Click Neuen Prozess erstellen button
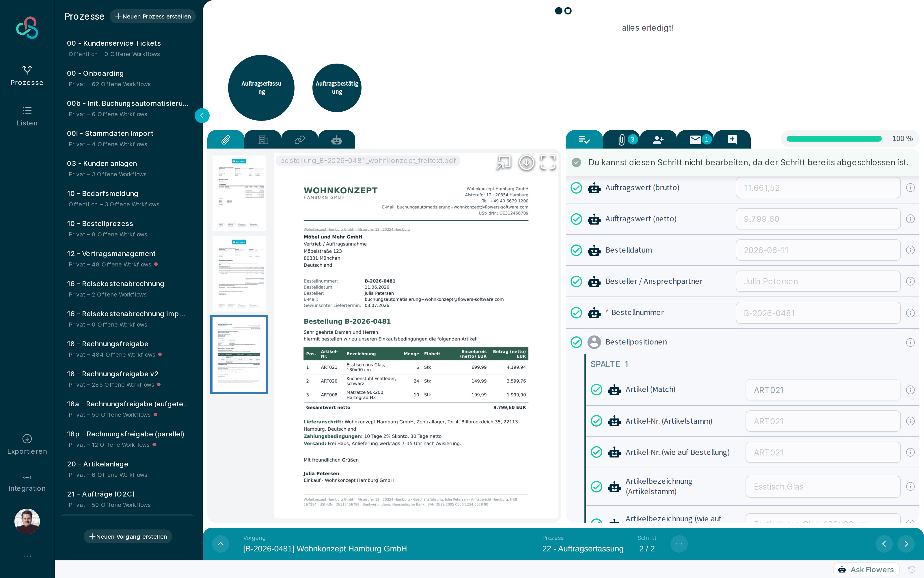924x578 pixels. point(153,16)
